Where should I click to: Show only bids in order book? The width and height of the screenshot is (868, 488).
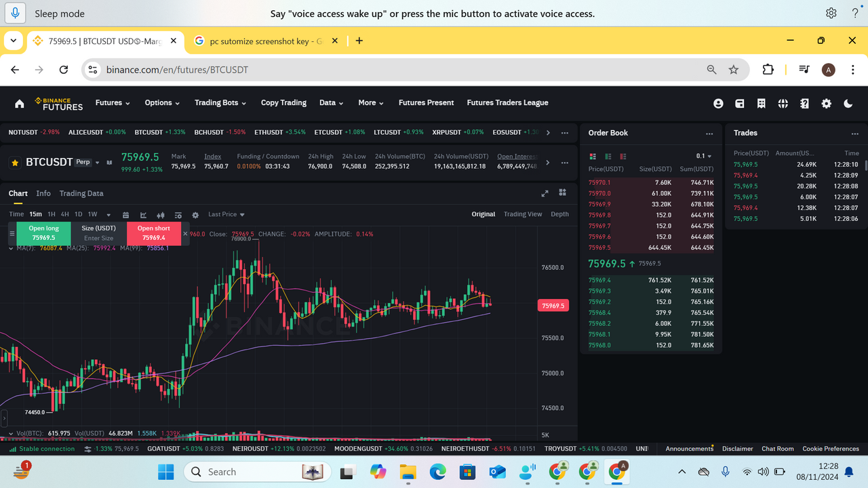click(x=608, y=157)
